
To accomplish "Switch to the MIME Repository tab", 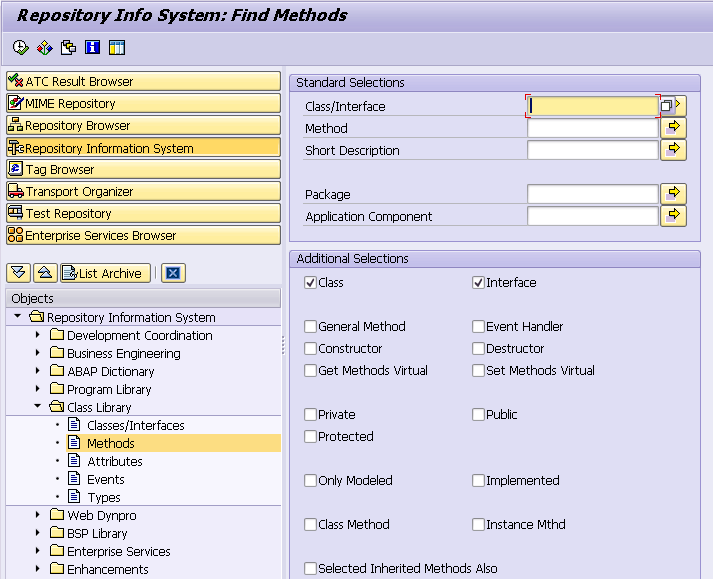I will pos(143,103).
